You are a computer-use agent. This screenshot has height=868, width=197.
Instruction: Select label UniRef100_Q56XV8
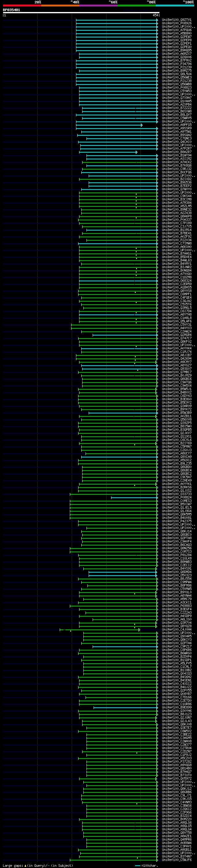point(176,419)
